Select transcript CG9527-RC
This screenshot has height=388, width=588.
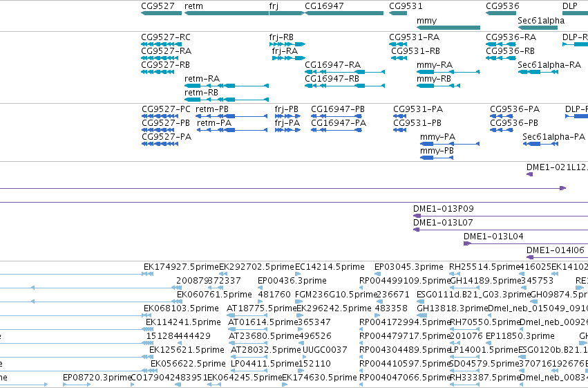[161, 44]
